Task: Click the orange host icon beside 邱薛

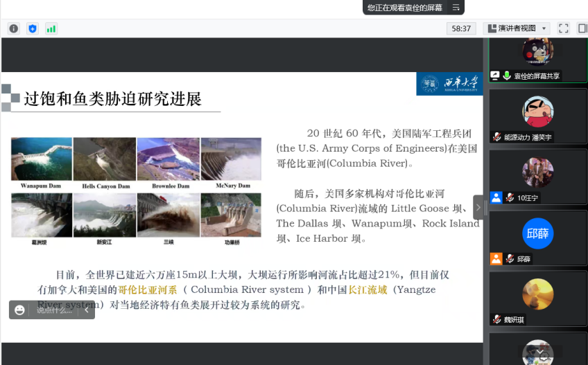Action: point(496,259)
